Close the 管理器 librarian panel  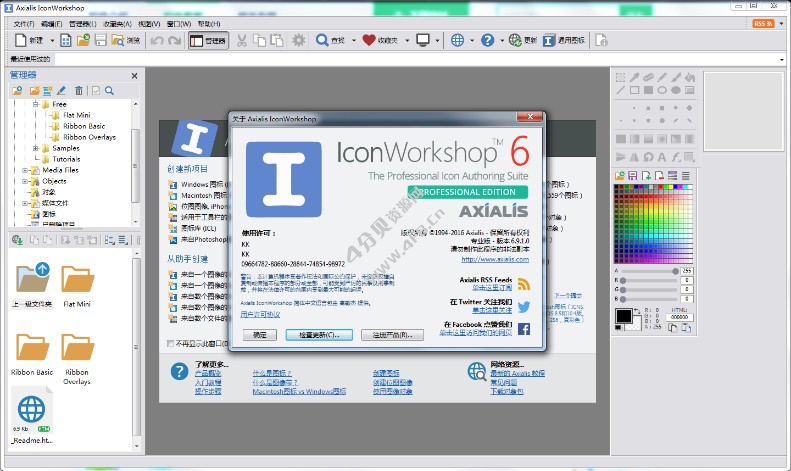(134, 76)
